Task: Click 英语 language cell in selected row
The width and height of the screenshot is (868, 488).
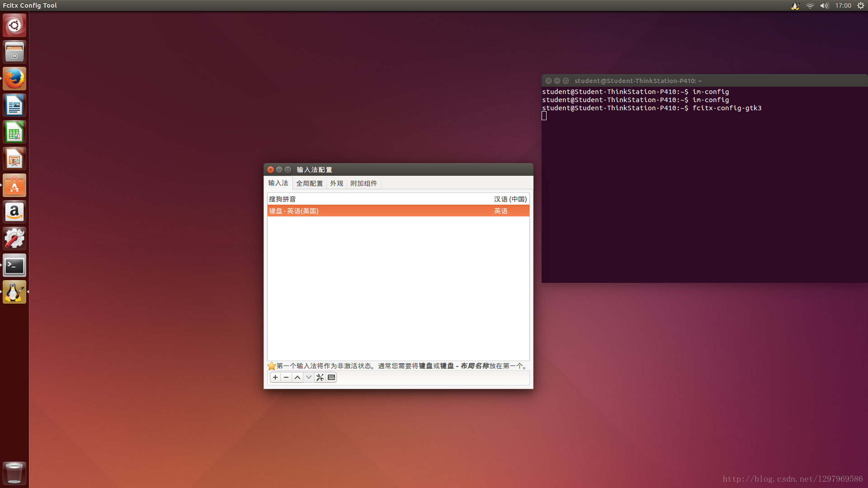Action: (x=500, y=211)
